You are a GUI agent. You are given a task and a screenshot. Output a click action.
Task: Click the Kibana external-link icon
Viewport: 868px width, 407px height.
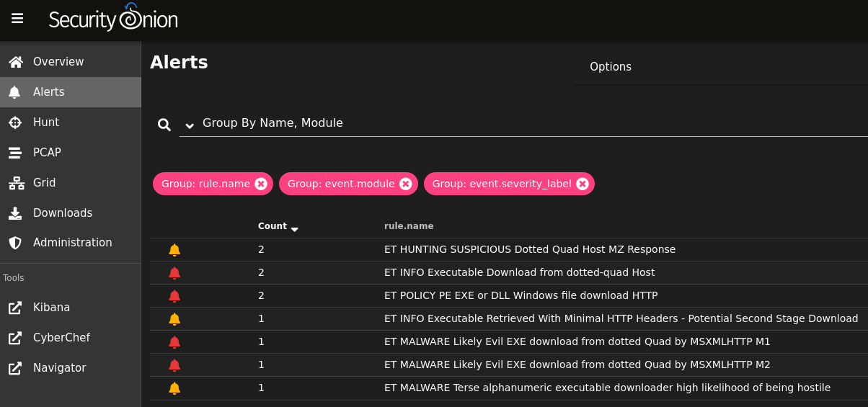click(x=16, y=308)
